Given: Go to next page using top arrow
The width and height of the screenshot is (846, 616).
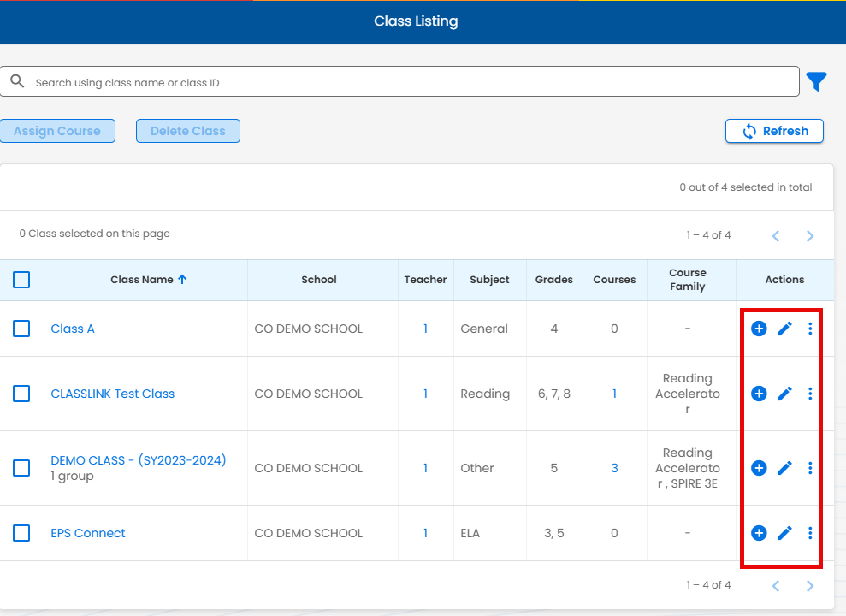Looking at the screenshot, I should click(x=810, y=236).
